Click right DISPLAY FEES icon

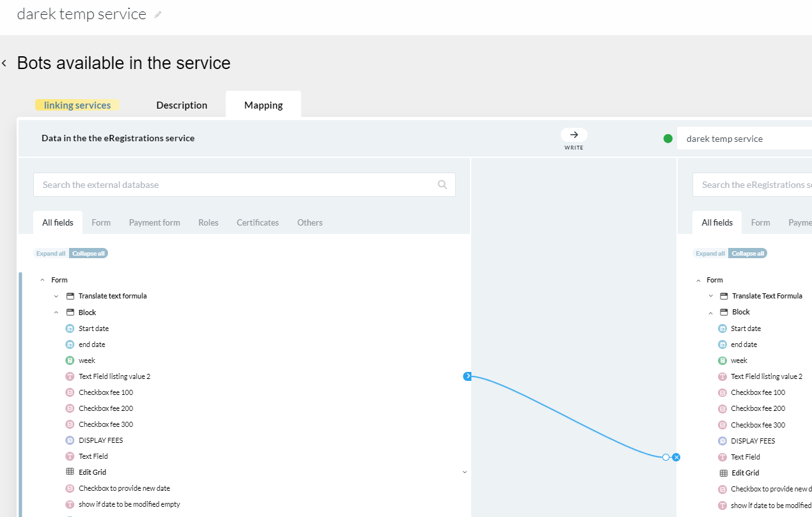tap(722, 441)
